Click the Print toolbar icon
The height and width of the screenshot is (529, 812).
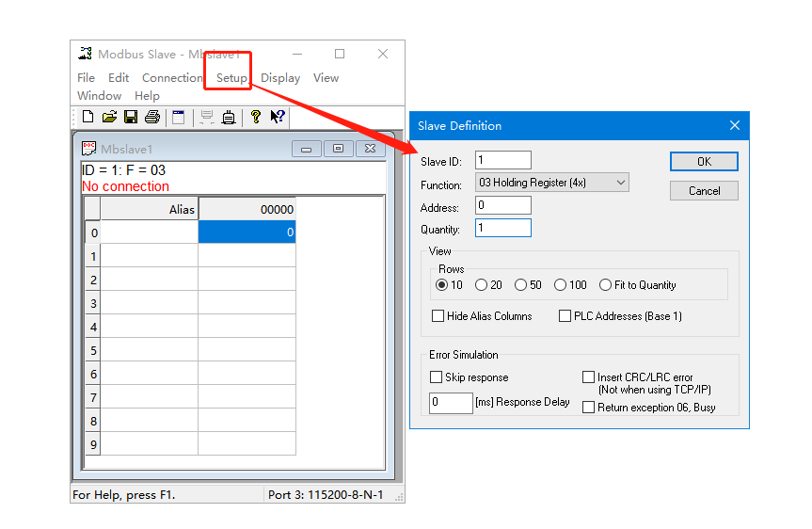151,117
